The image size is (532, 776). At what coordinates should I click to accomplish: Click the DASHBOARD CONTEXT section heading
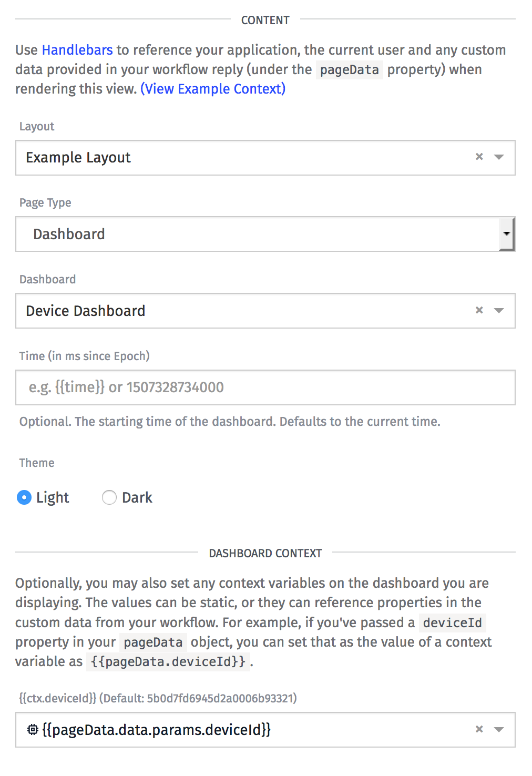click(265, 553)
